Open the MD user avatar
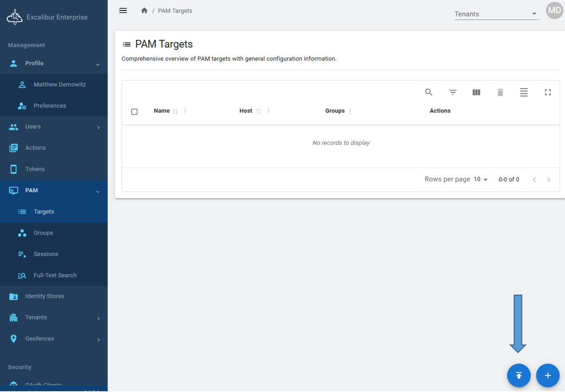565x392 pixels. (554, 11)
